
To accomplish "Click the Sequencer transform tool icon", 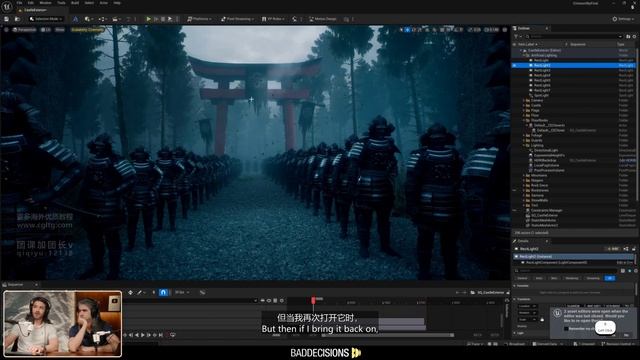I will [x=130, y=292].
